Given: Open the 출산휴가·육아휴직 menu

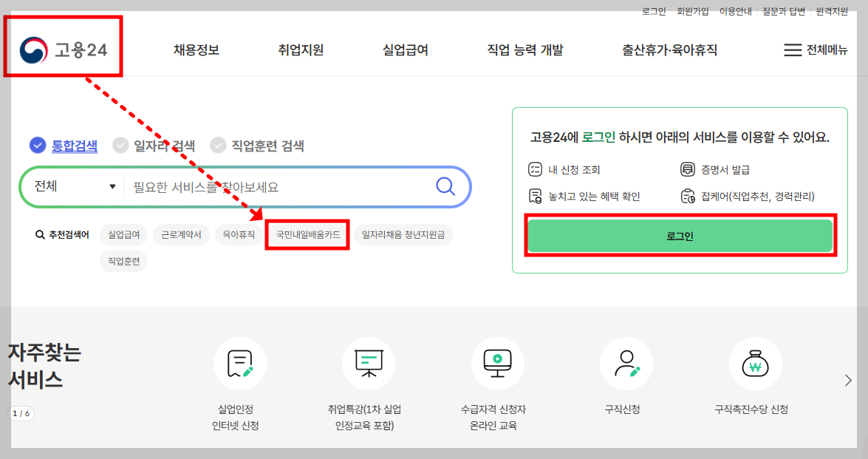Looking at the screenshot, I should coord(669,50).
